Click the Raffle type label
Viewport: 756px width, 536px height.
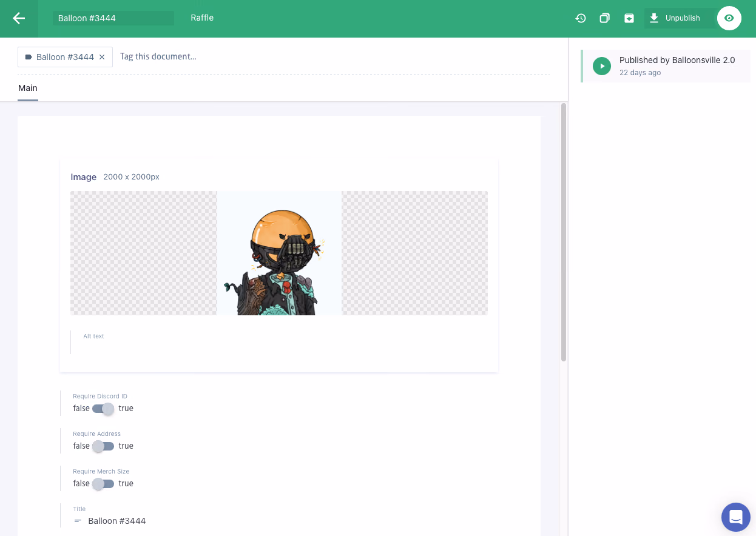[202, 18]
